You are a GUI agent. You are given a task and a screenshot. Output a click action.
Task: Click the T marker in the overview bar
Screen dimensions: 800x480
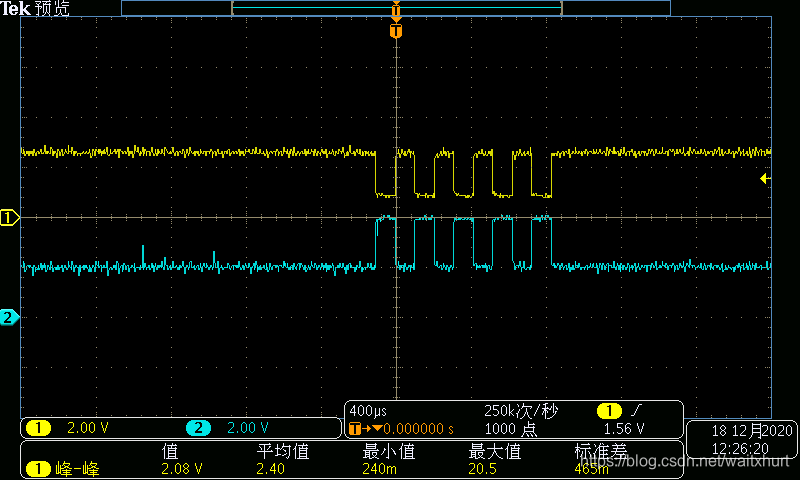[396, 9]
